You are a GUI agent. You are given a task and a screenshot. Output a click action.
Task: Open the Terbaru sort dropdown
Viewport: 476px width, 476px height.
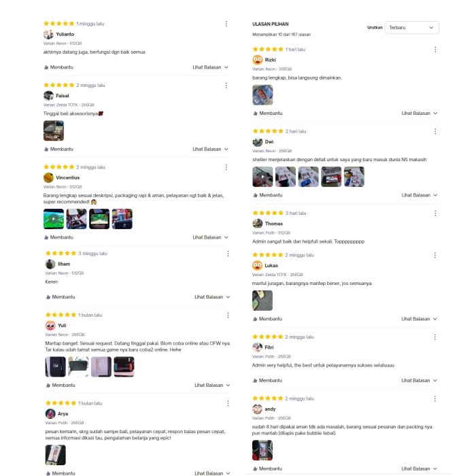click(x=412, y=28)
